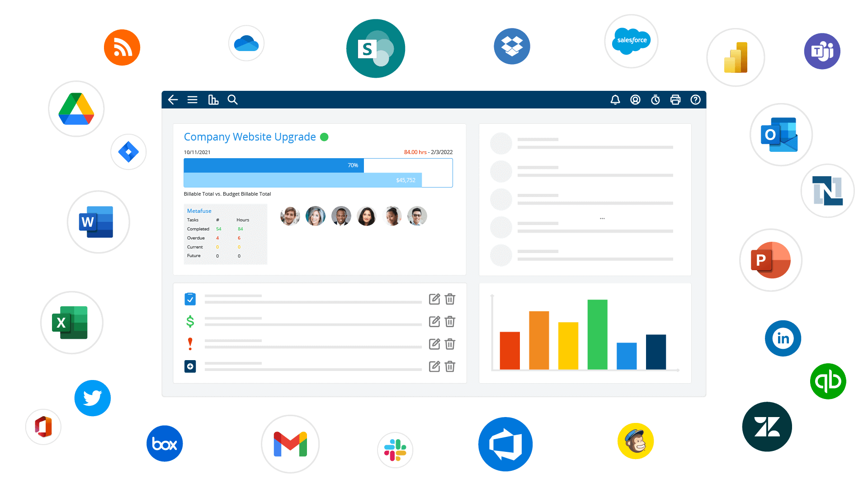
Task: Edit the dollar sign row
Action: coord(434,322)
